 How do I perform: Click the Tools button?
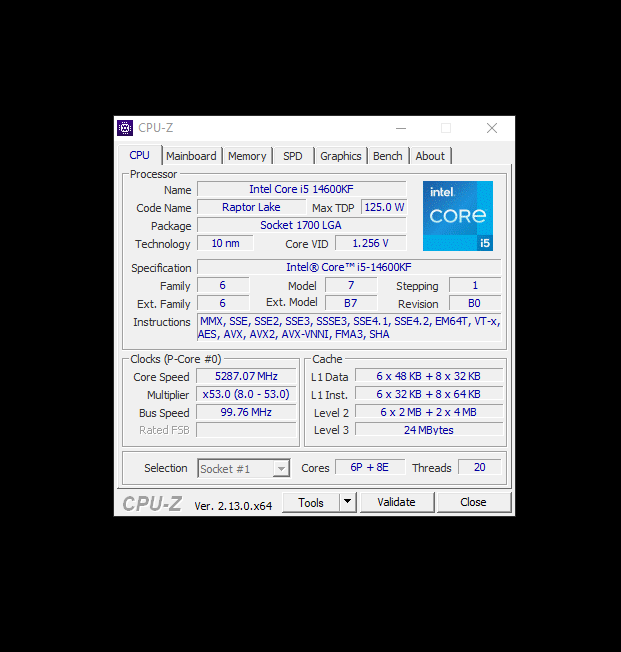coord(311,502)
